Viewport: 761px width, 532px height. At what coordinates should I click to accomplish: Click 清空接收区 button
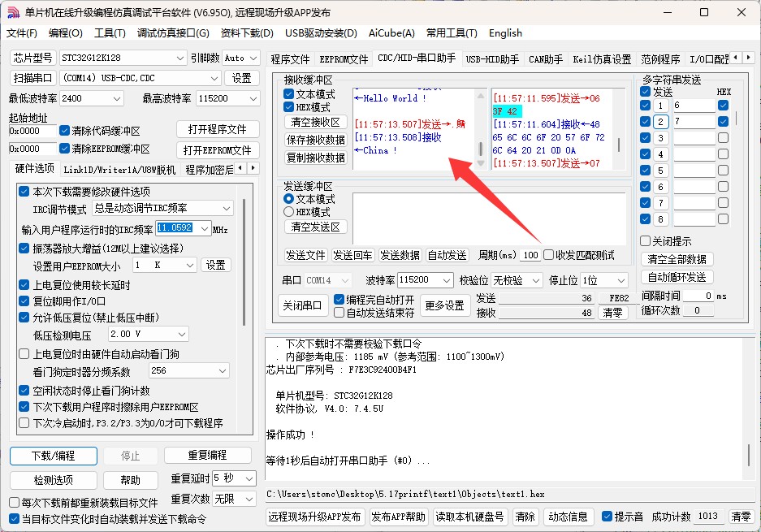click(315, 122)
